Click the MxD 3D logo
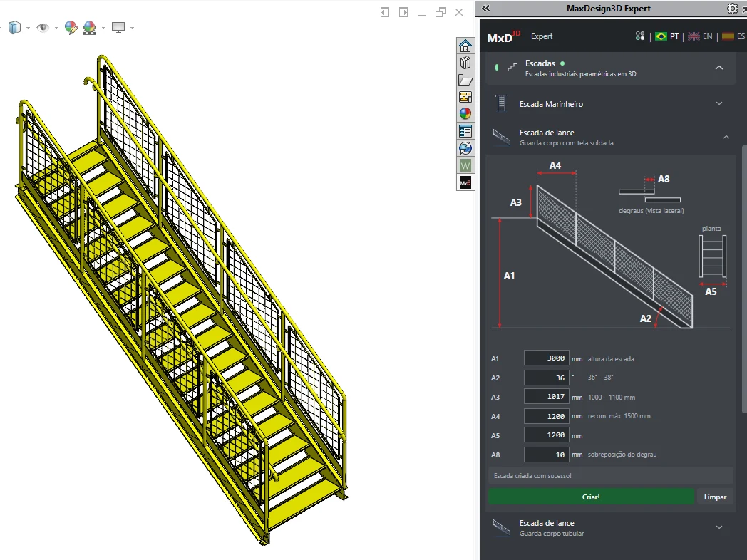 point(503,36)
